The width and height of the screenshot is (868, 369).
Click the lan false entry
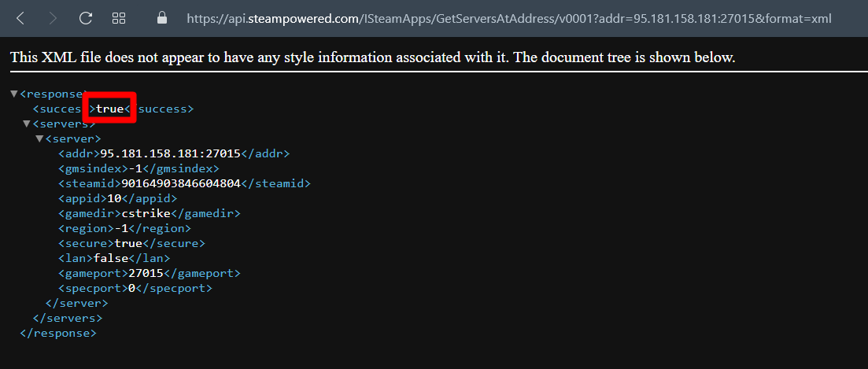tap(114, 258)
